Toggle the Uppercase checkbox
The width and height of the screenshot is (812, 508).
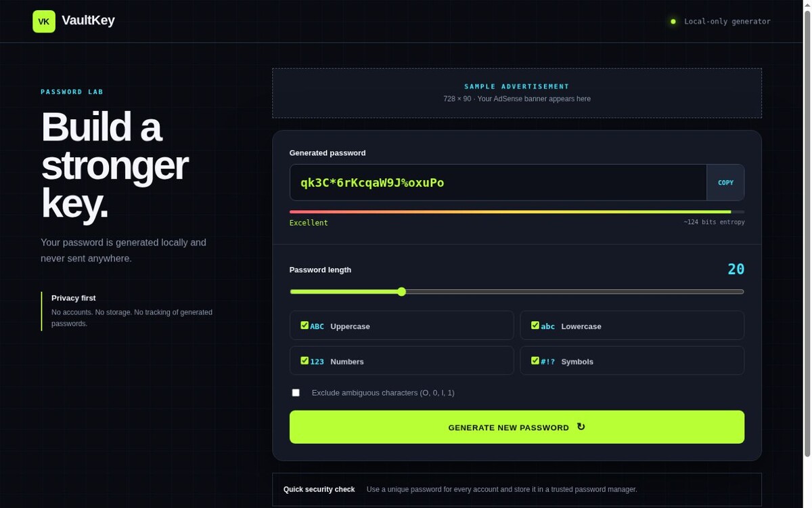[x=304, y=326]
